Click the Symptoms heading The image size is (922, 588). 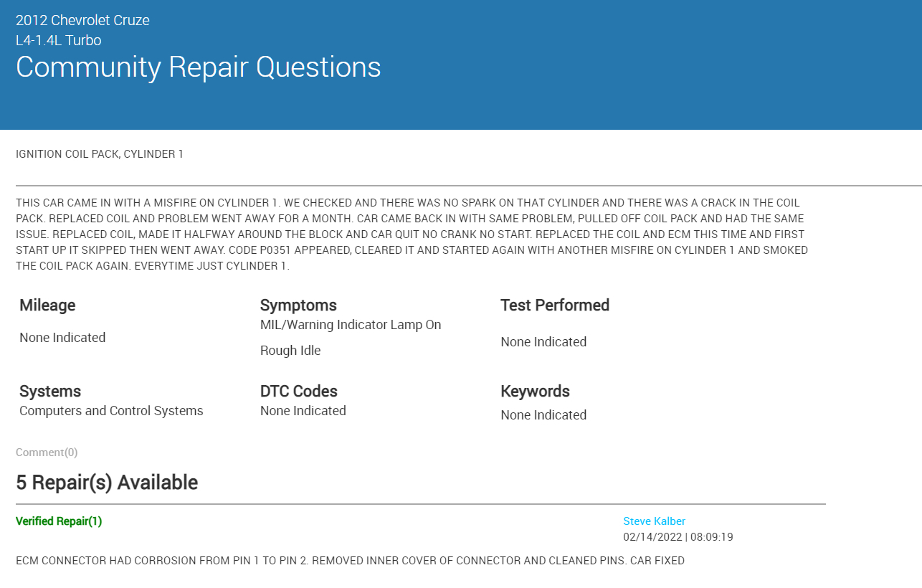tap(298, 305)
